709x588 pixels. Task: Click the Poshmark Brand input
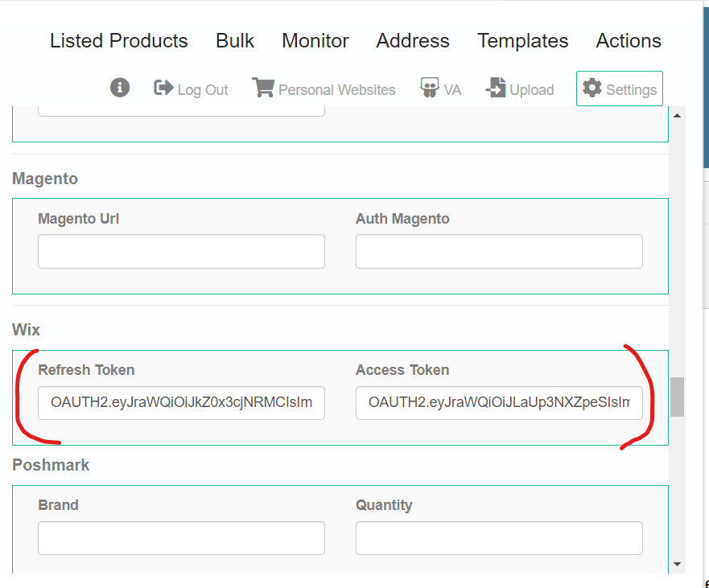coord(181,538)
